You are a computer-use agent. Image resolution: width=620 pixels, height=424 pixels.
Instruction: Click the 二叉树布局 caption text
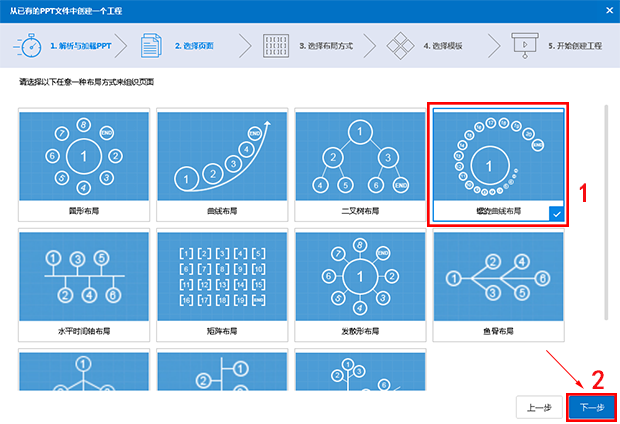tap(360, 211)
